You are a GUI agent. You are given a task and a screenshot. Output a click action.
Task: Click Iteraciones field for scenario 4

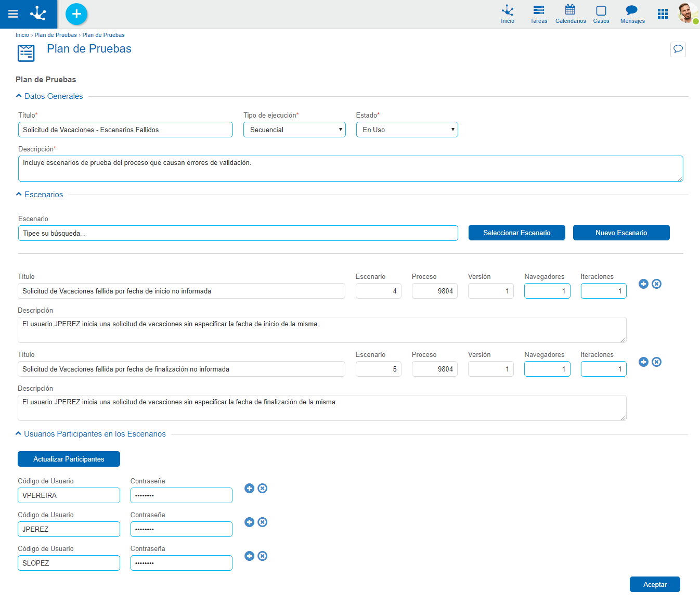[604, 291]
